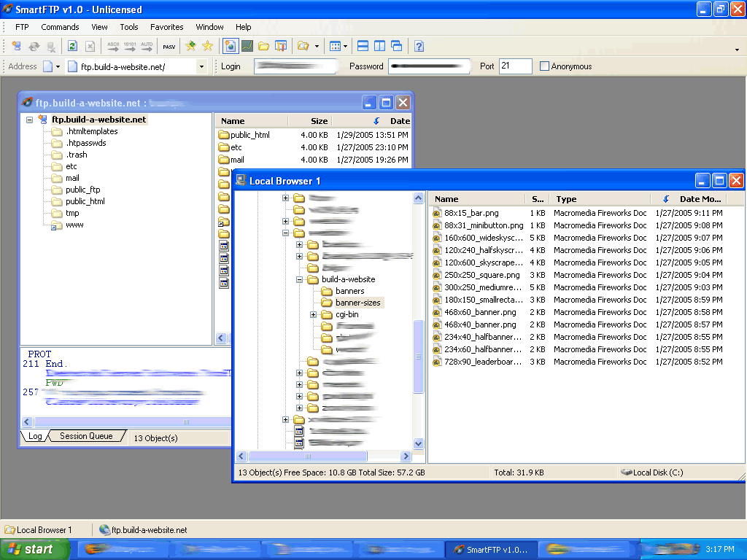
Task: Click the Password input field
Action: pyautogui.click(x=429, y=66)
